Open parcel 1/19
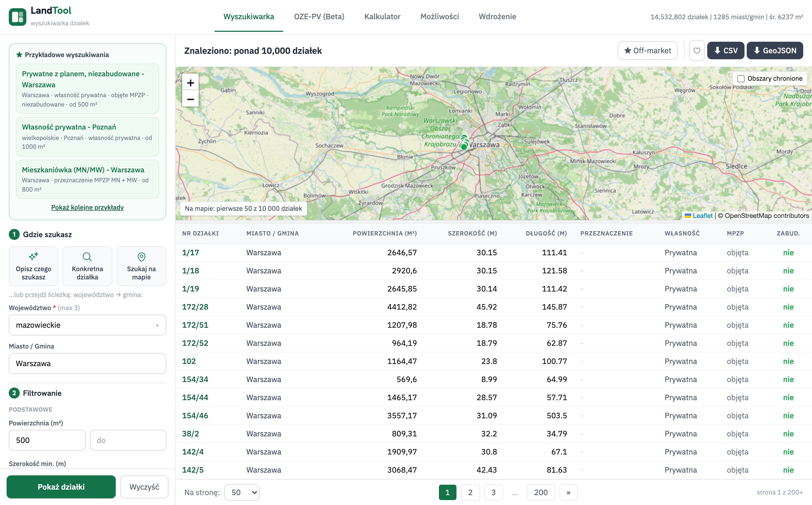Viewport: 812px width, 505px height. click(x=191, y=288)
